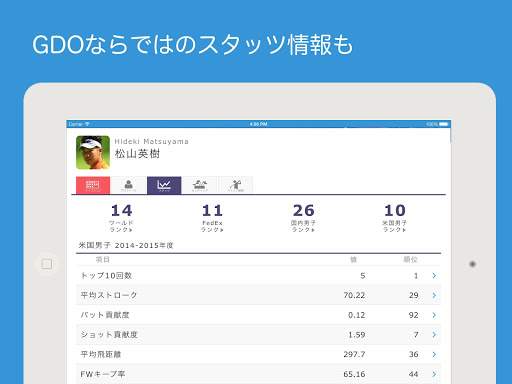Tap the Wi-Fi icon beside Carrier
The image size is (512, 384).
pos(87,124)
